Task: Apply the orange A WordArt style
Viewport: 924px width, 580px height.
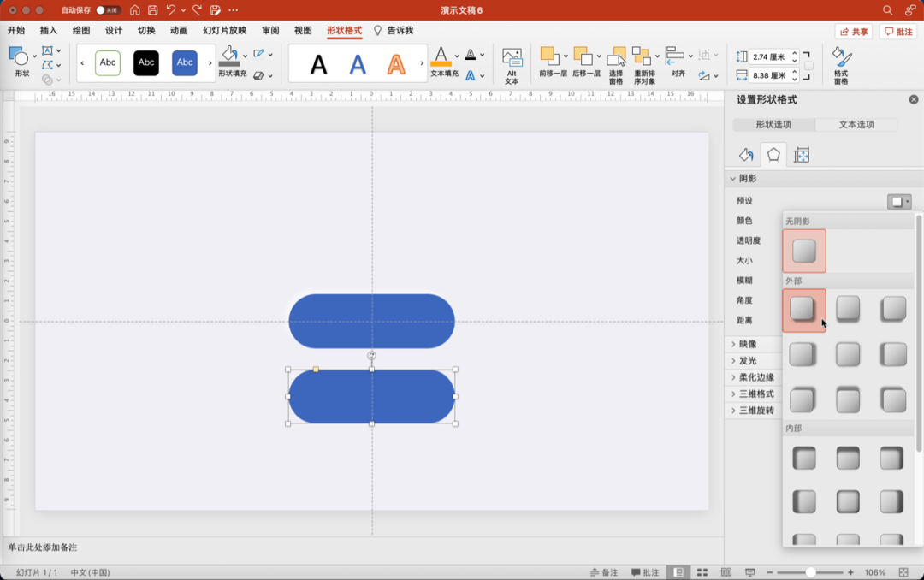Action: tap(396, 63)
